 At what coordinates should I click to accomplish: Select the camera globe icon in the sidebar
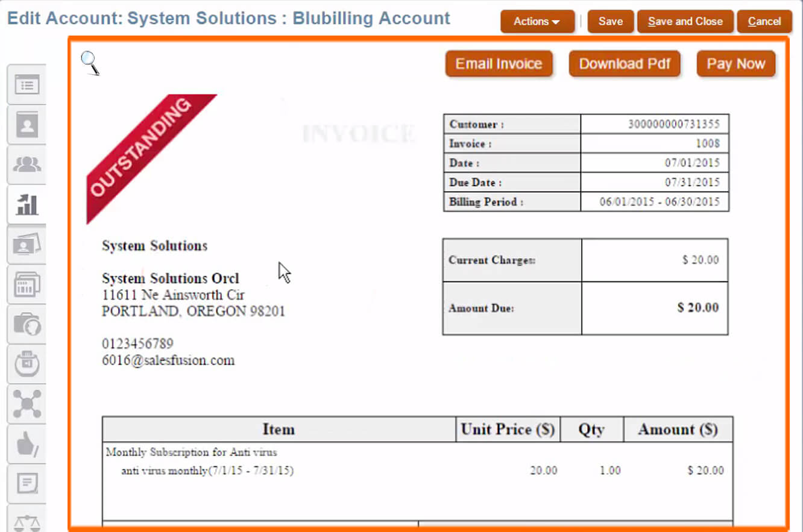[27, 324]
